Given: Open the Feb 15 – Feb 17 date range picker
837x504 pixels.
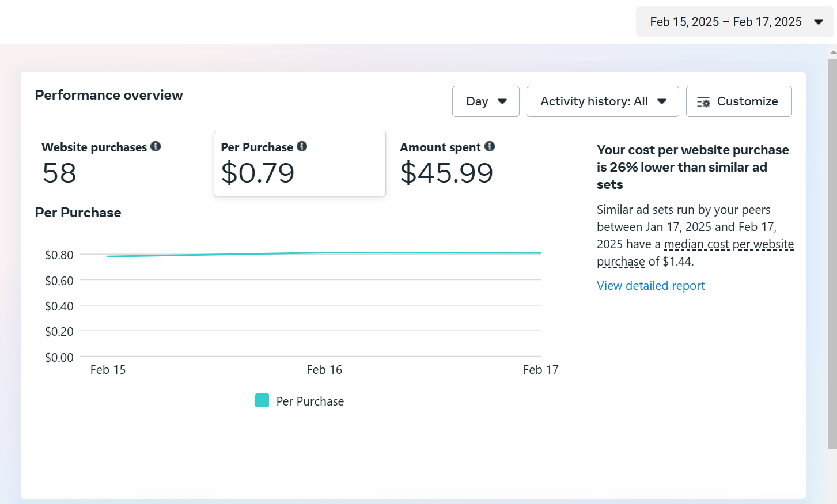Looking at the screenshot, I should 734,22.
